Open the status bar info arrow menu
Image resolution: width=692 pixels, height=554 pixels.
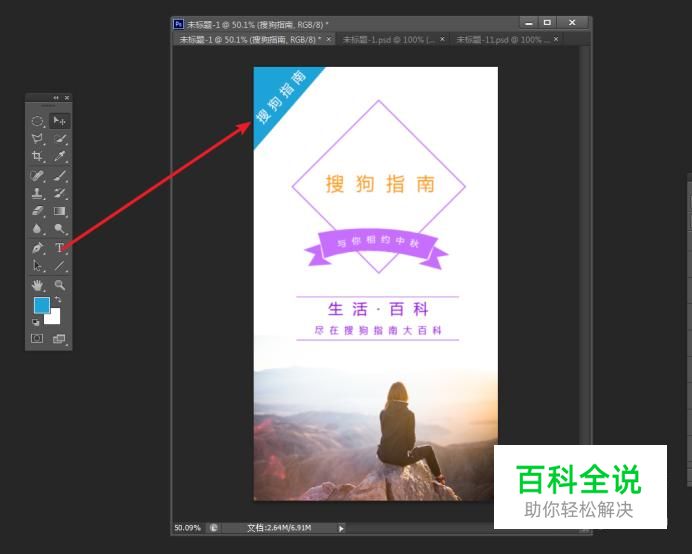[x=341, y=528]
